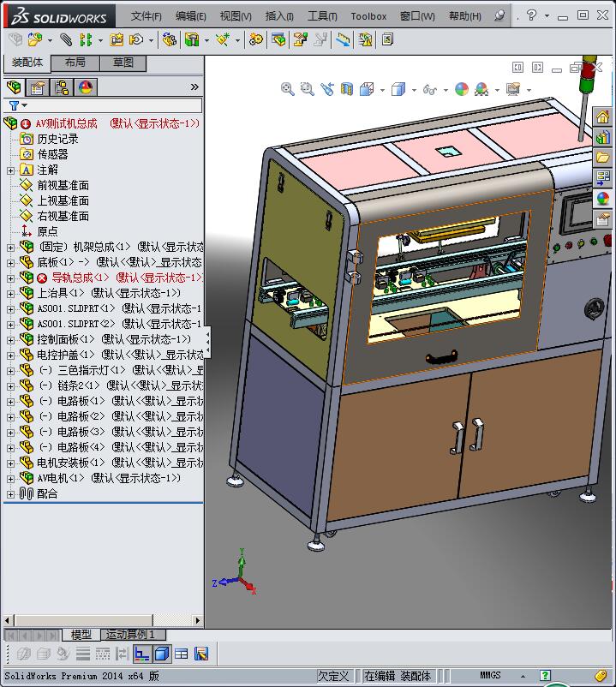Expand the 配合 mates folder

click(10, 494)
